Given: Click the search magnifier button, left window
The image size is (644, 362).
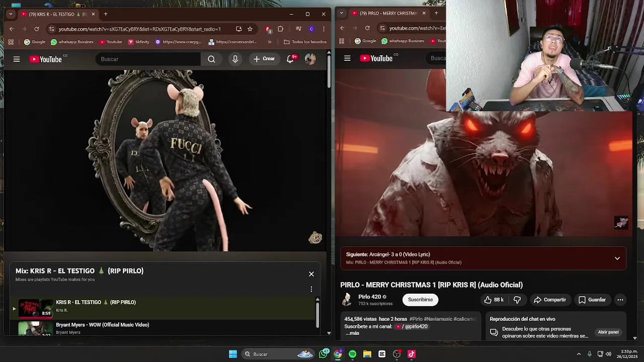Looking at the screenshot, I should tap(211, 59).
